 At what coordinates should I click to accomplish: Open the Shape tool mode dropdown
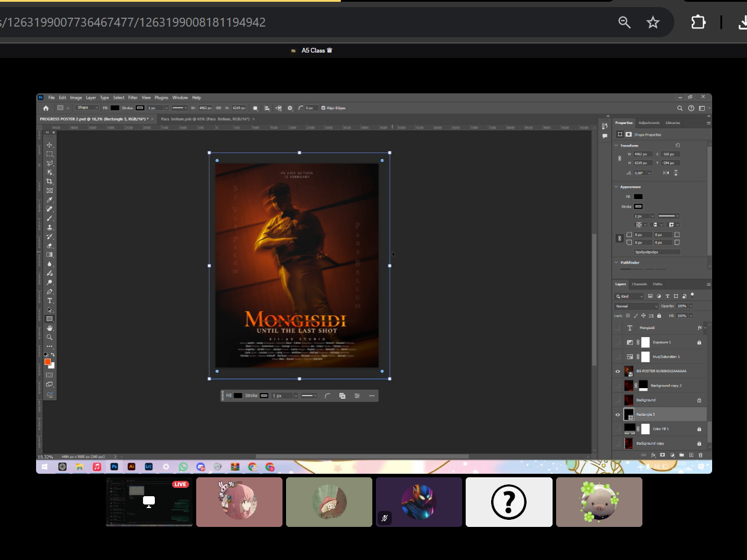(x=86, y=108)
